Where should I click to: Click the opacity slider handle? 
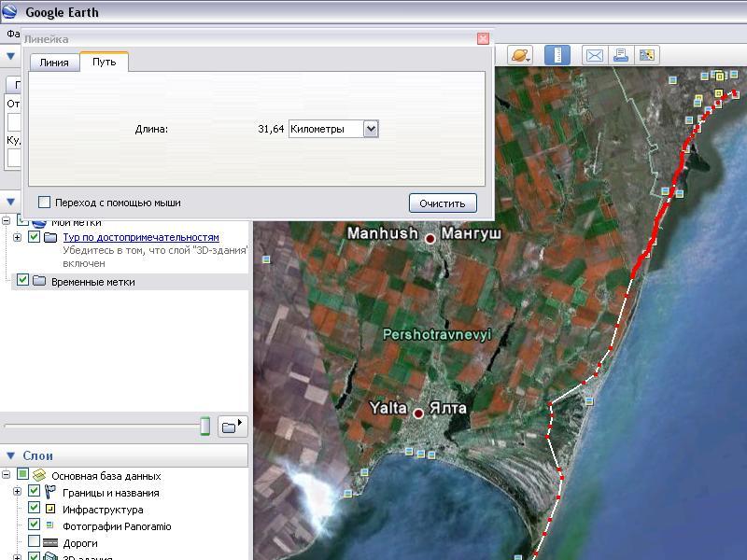[x=204, y=427]
